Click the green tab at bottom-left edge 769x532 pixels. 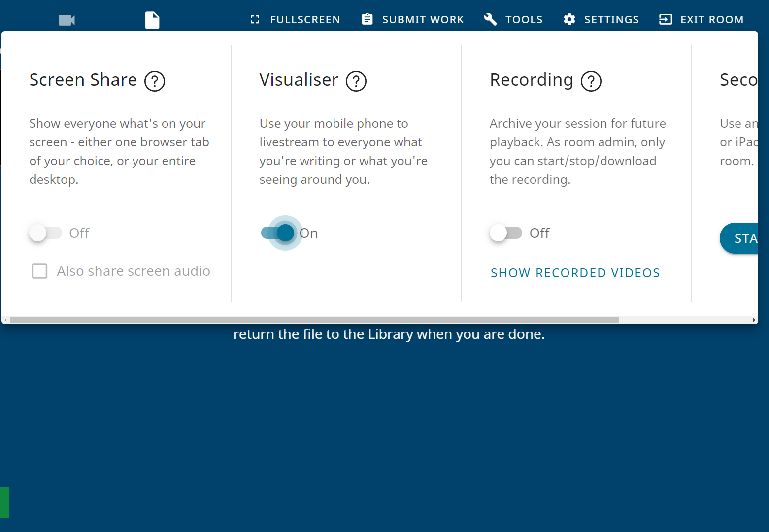click(4, 502)
